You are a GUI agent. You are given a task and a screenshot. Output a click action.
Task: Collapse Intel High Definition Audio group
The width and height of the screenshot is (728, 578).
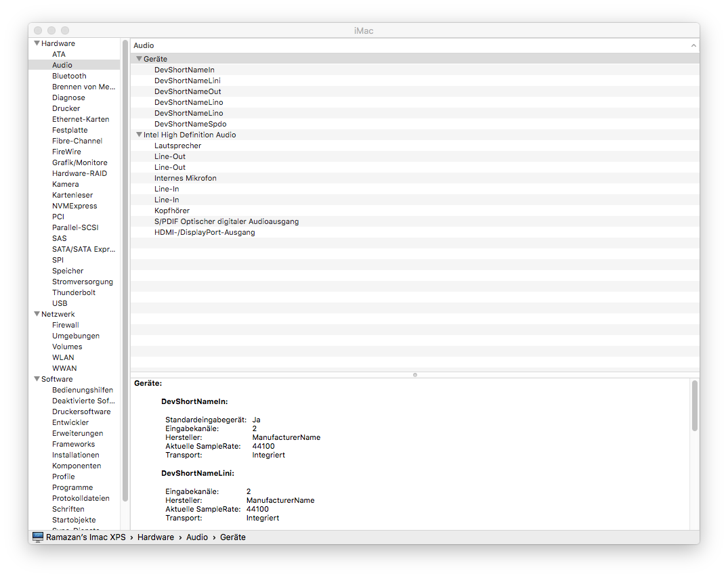click(139, 135)
